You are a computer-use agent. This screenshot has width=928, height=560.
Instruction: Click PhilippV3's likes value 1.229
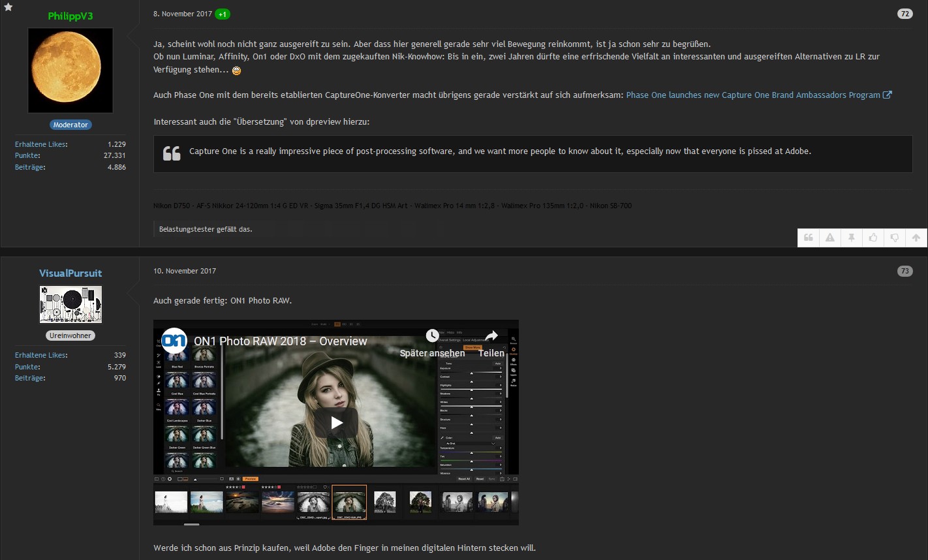coord(117,144)
